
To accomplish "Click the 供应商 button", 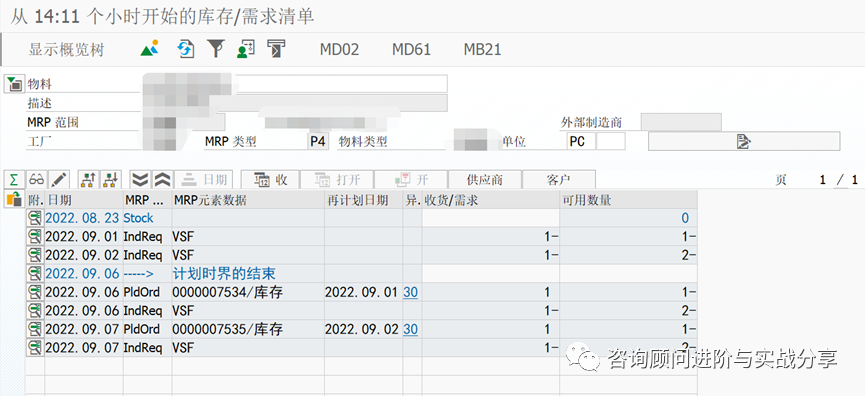I will pyautogui.click(x=485, y=179).
